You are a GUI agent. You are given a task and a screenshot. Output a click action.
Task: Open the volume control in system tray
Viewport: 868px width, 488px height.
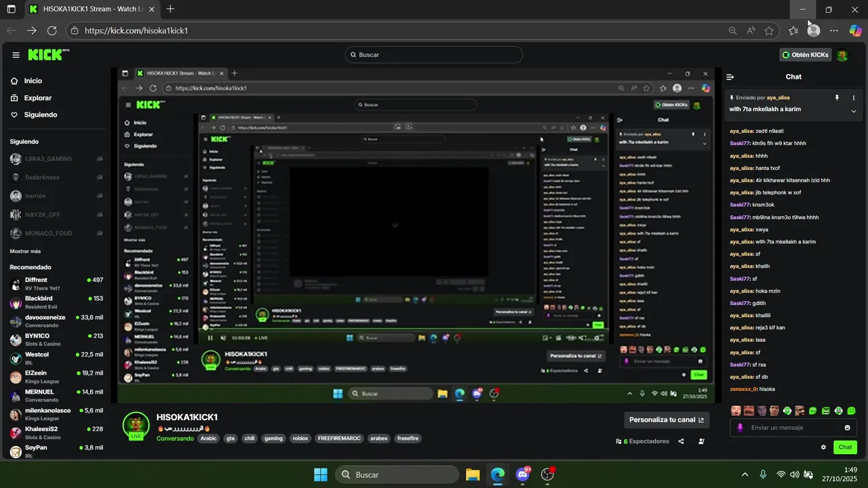(795, 474)
